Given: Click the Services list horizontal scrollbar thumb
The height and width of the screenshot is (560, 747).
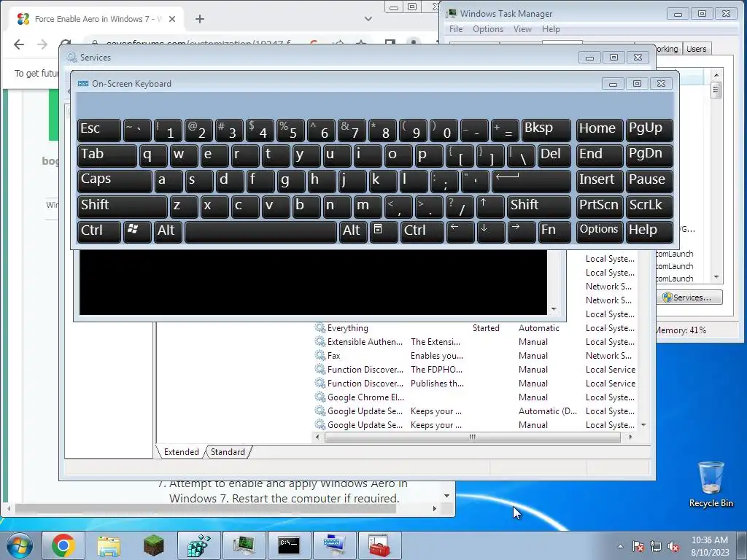Looking at the screenshot, I should 472,437.
